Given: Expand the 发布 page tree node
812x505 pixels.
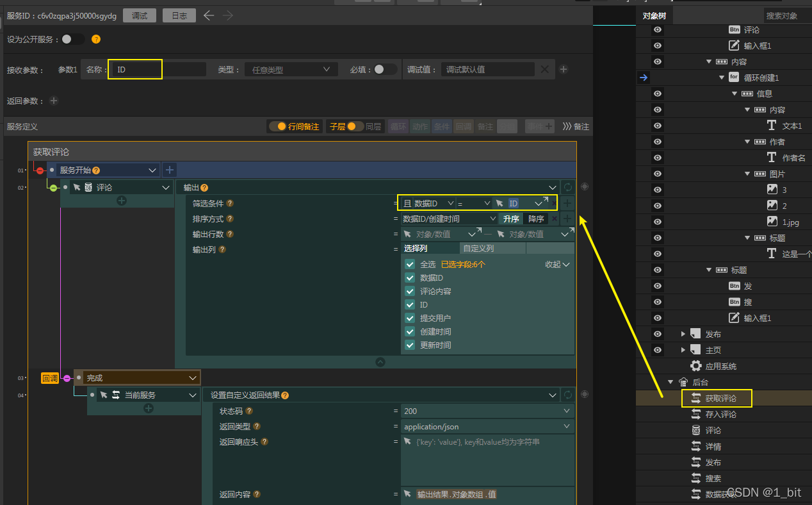Looking at the screenshot, I should coord(683,334).
